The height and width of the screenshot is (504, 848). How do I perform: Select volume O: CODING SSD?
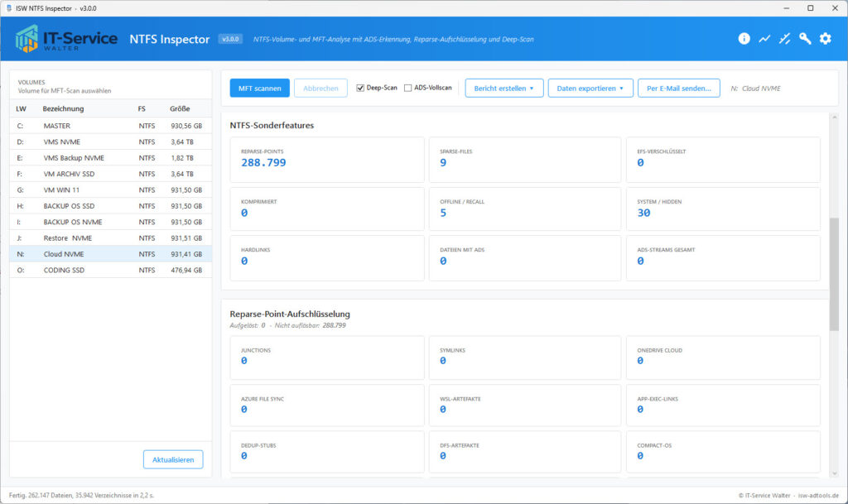tap(110, 270)
